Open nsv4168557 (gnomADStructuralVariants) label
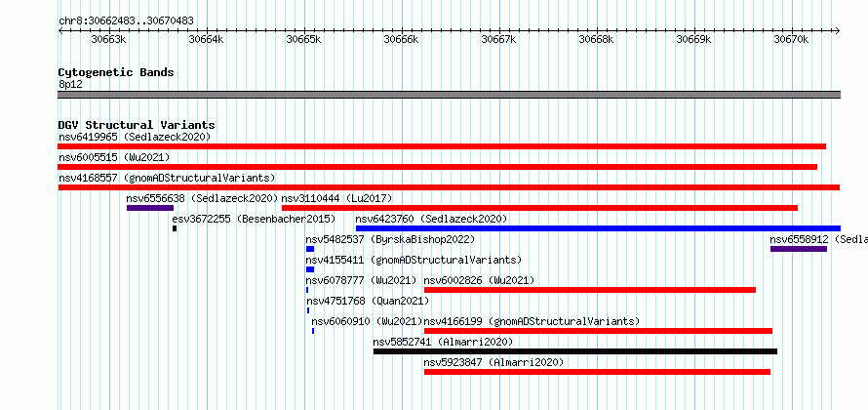 click(x=167, y=178)
